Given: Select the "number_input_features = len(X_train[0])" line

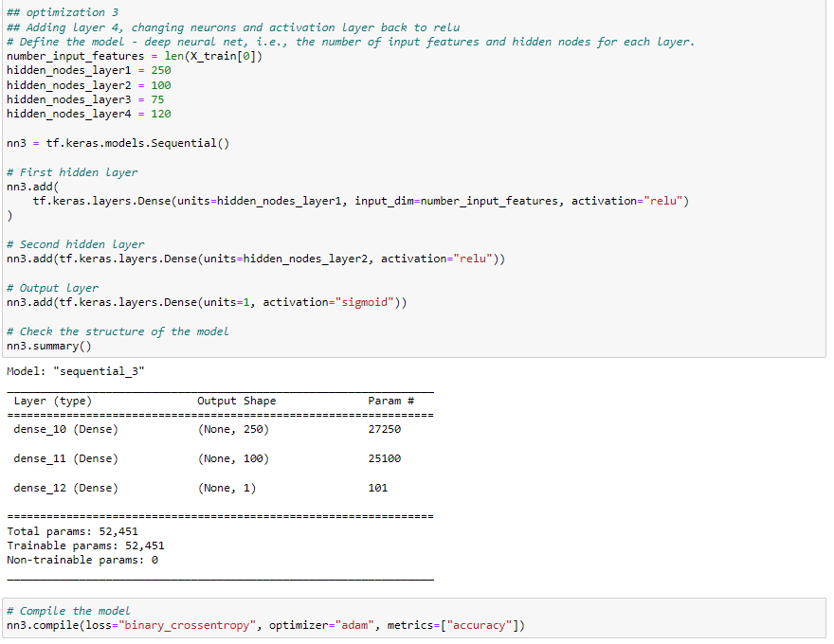Looking at the screenshot, I should (135, 56).
